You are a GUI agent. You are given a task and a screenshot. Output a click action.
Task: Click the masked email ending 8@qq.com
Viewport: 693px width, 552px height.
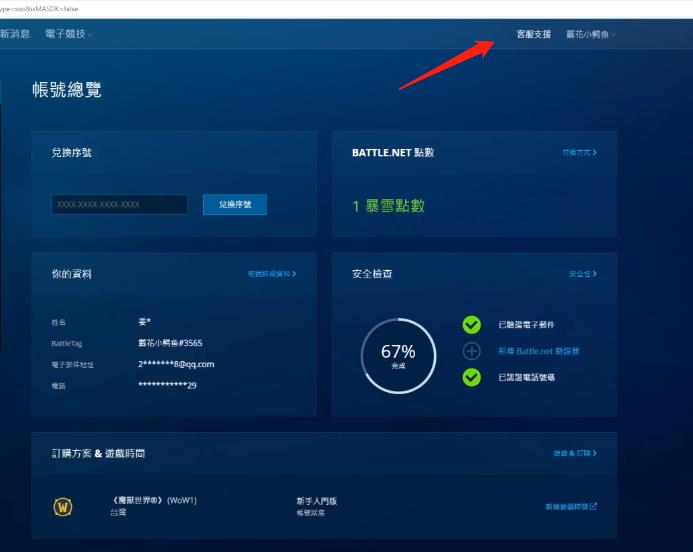(176, 364)
